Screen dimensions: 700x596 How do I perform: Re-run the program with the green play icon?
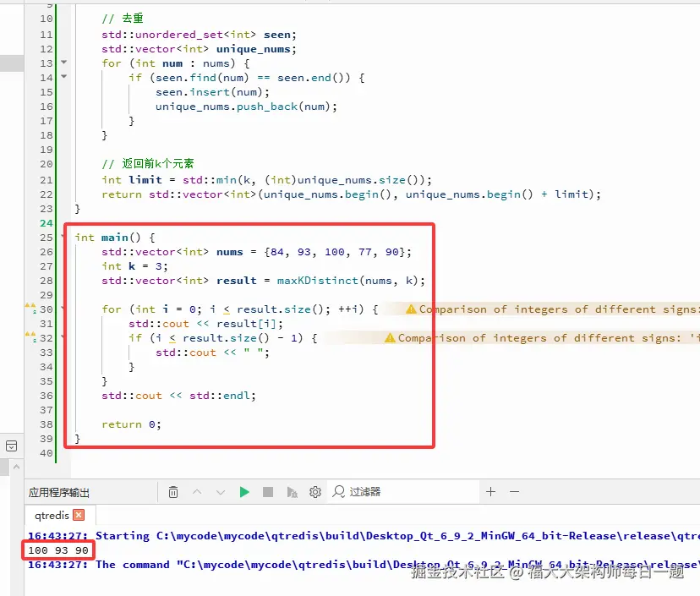(x=244, y=492)
